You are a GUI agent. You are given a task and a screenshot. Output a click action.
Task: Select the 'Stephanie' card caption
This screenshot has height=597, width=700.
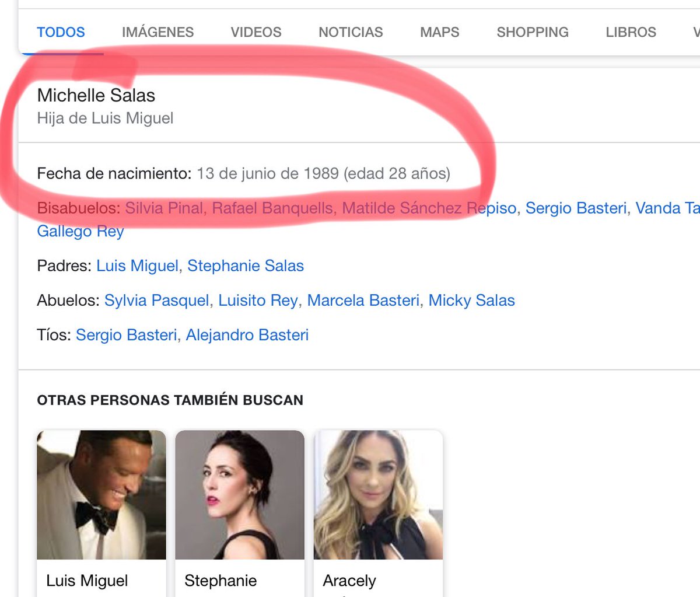point(220,581)
